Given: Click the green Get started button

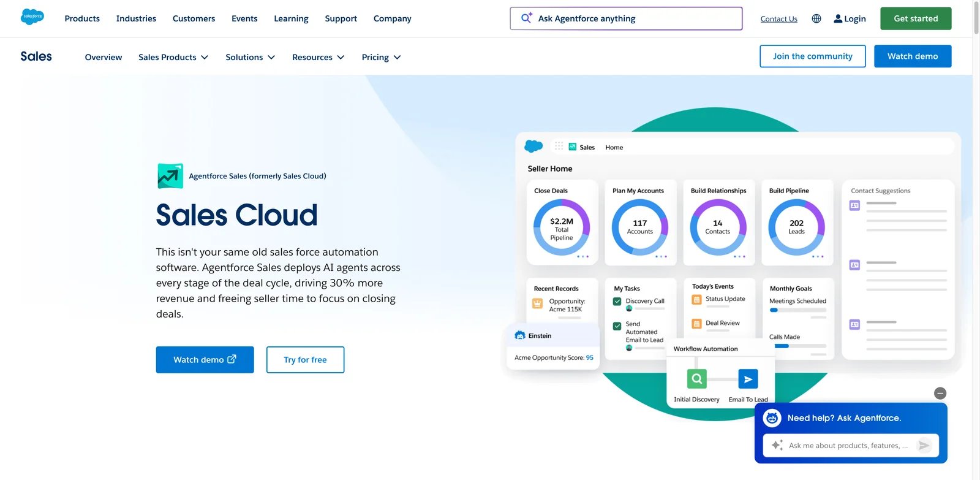Looking at the screenshot, I should [x=916, y=18].
